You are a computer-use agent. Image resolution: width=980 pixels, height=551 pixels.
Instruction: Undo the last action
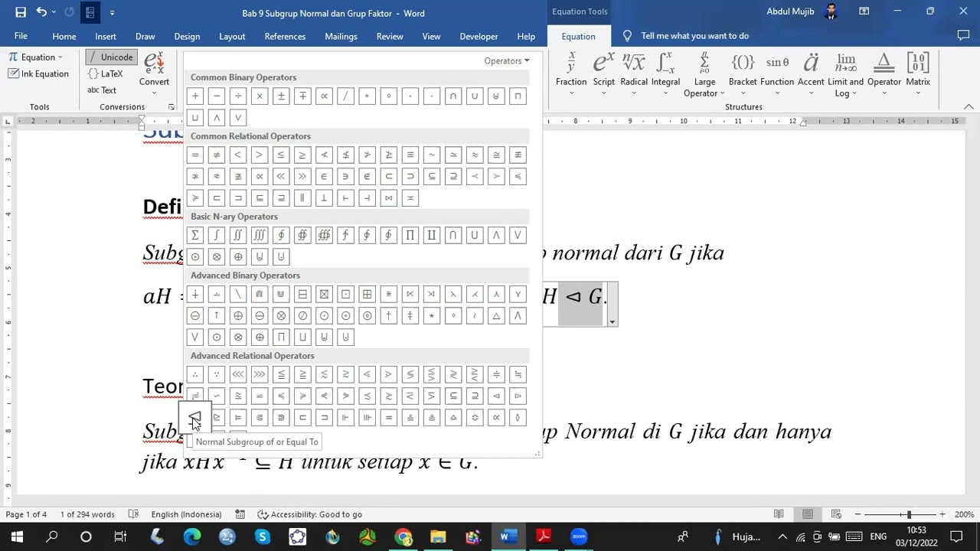pyautogui.click(x=41, y=12)
